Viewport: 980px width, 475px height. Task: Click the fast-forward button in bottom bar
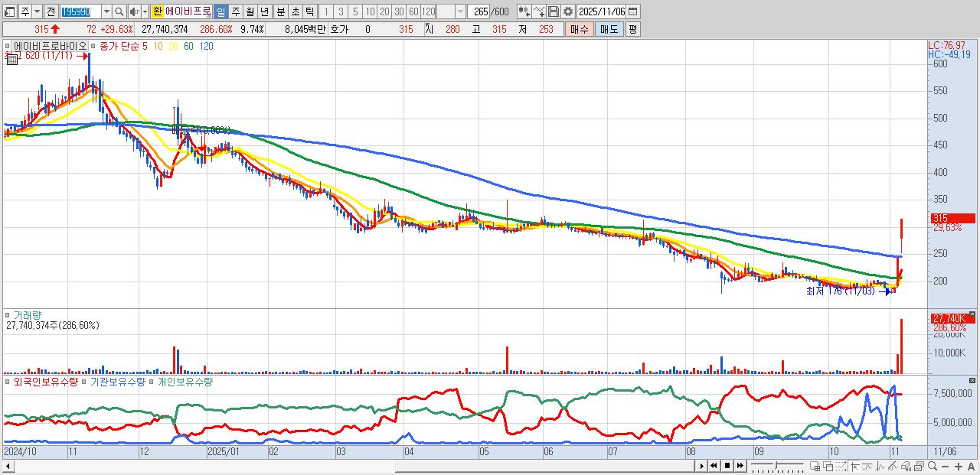coord(740,466)
